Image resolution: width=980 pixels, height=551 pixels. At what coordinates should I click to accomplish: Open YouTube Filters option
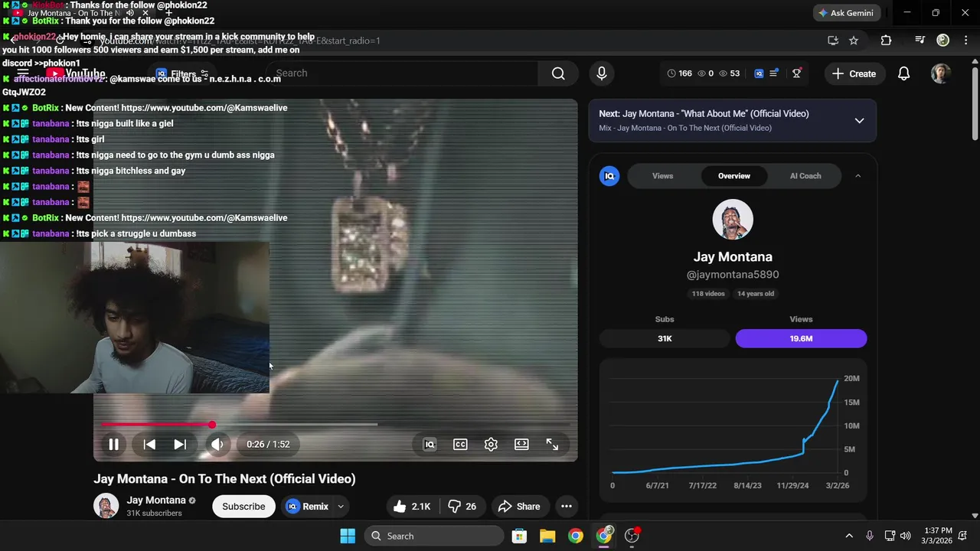tap(182, 73)
